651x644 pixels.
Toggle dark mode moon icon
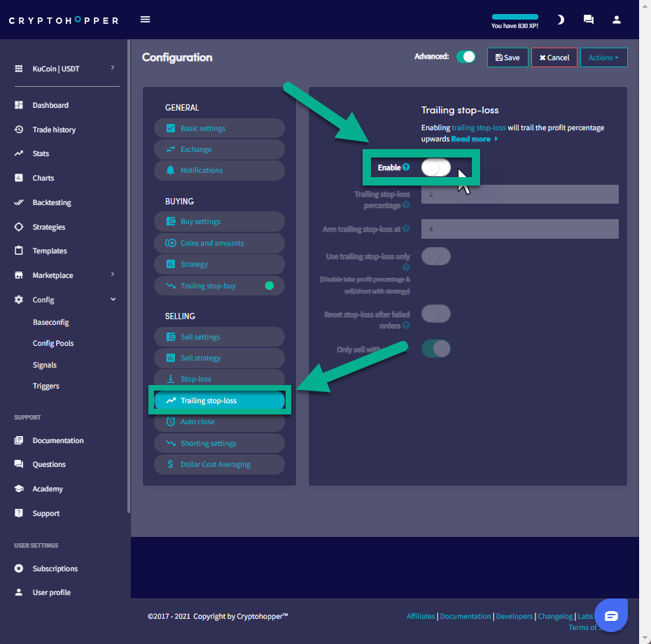coord(560,20)
